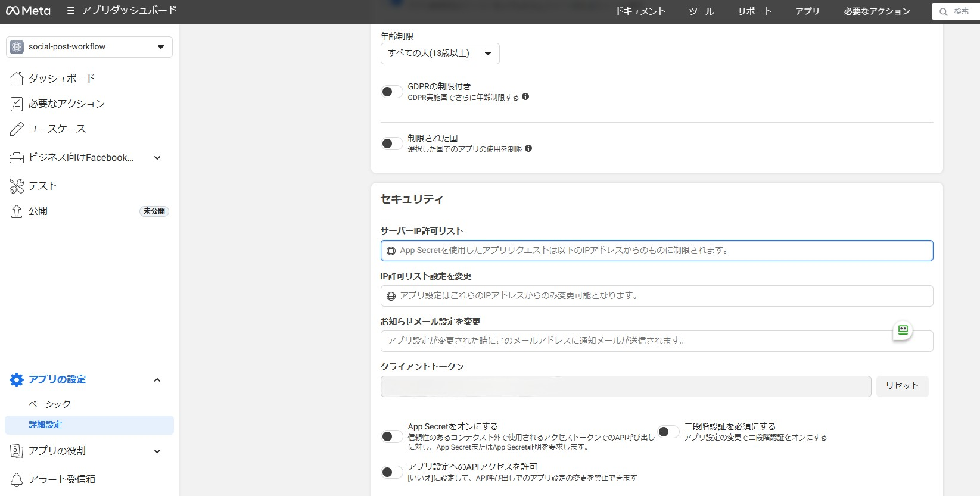Enable 二段階認証を必須にする toggle

[x=668, y=432]
